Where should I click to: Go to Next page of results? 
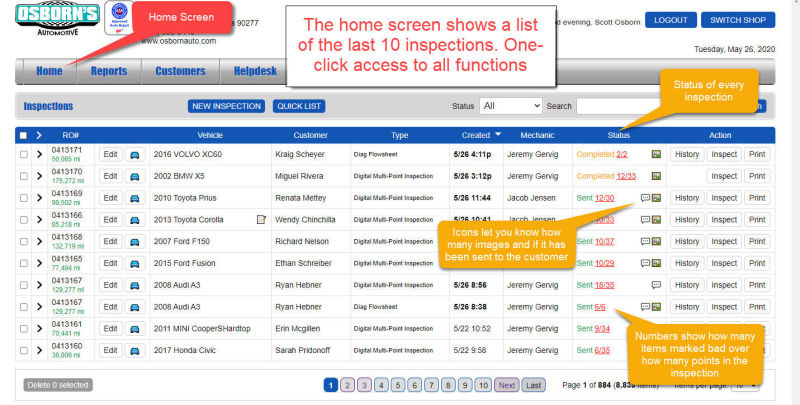click(506, 385)
